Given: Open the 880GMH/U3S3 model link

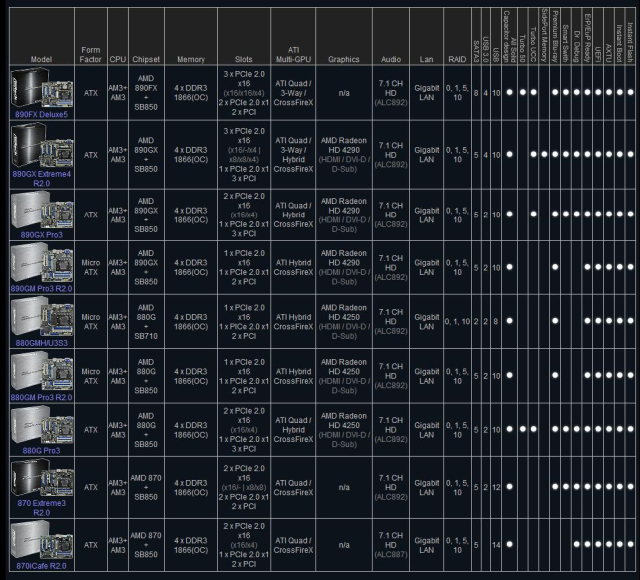Looking at the screenshot, I should [40, 340].
